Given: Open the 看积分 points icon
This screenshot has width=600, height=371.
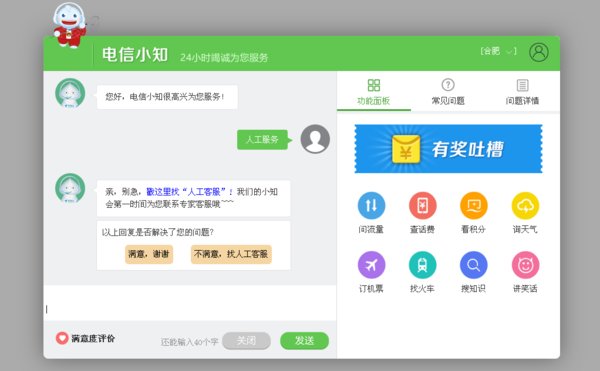Looking at the screenshot, I should [x=474, y=205].
